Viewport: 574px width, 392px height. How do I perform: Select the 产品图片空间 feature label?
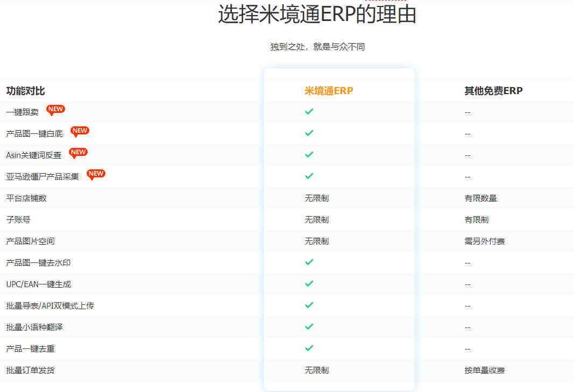[x=30, y=241]
